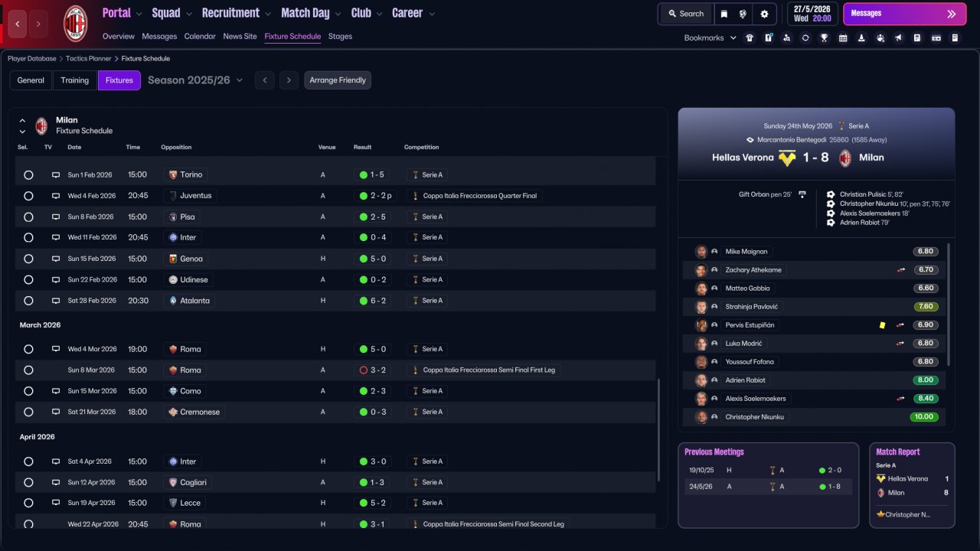This screenshot has width=980, height=551.
Task: Click the AC Milan club badge in header
Action: point(75,23)
